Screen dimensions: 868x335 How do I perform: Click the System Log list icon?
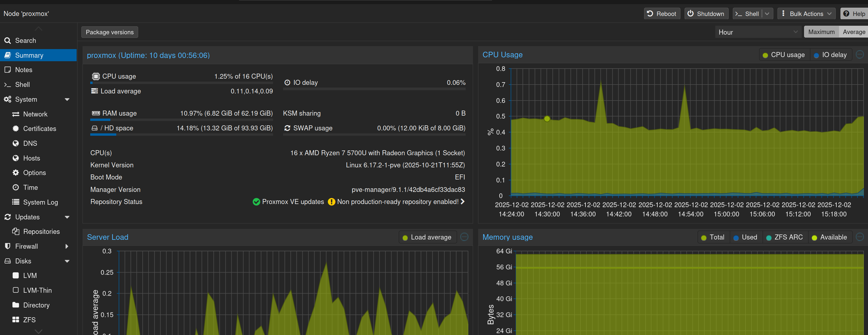tap(15, 202)
